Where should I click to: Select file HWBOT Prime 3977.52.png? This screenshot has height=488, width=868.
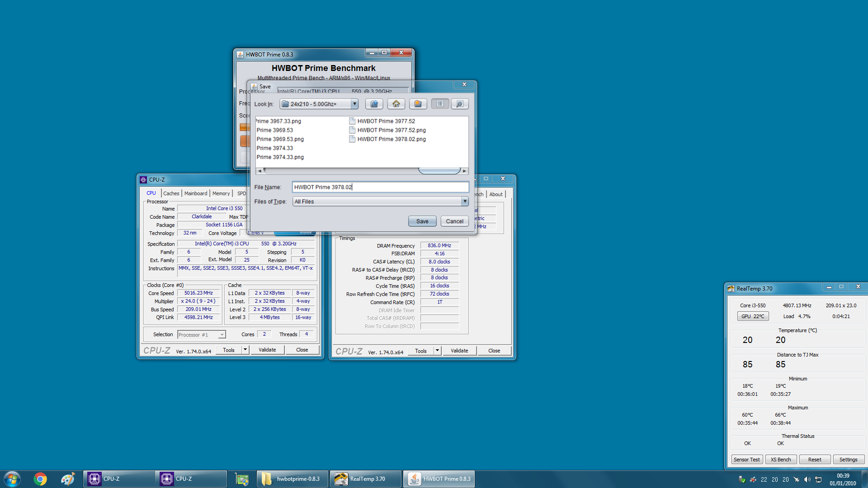(387, 130)
